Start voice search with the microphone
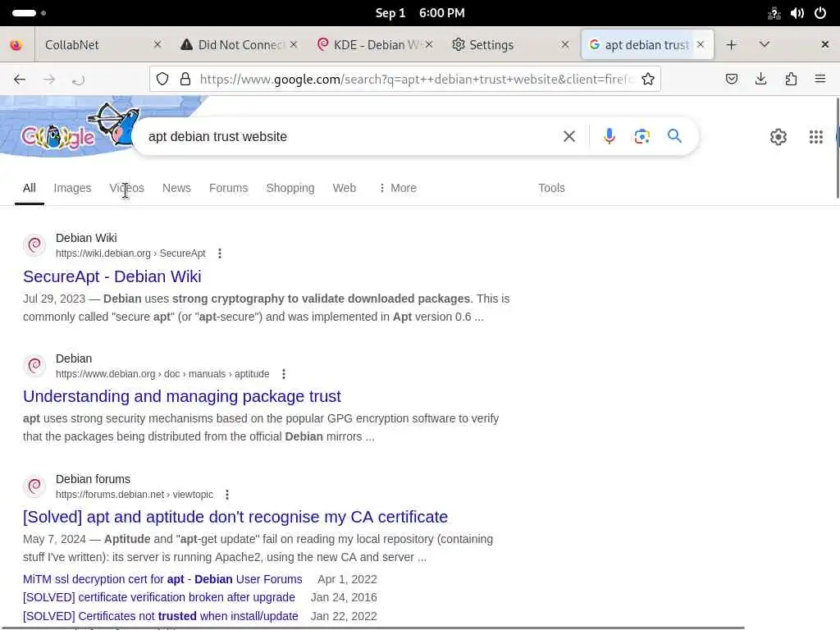The width and height of the screenshot is (840, 630). point(609,137)
